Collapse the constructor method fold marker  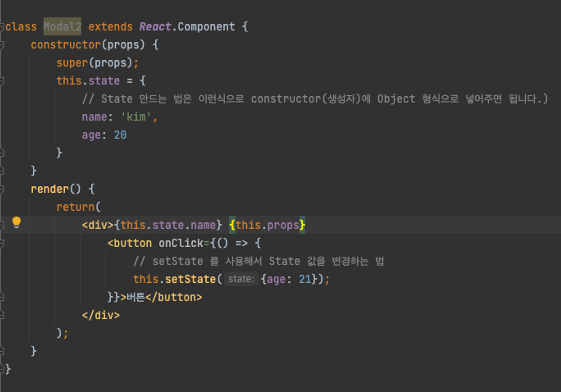tap(1, 45)
